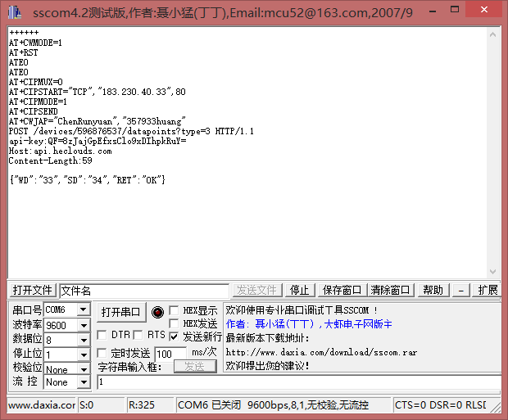Enable the DTR checkbox
Viewport: 508px width, 420px height.
click(x=102, y=335)
